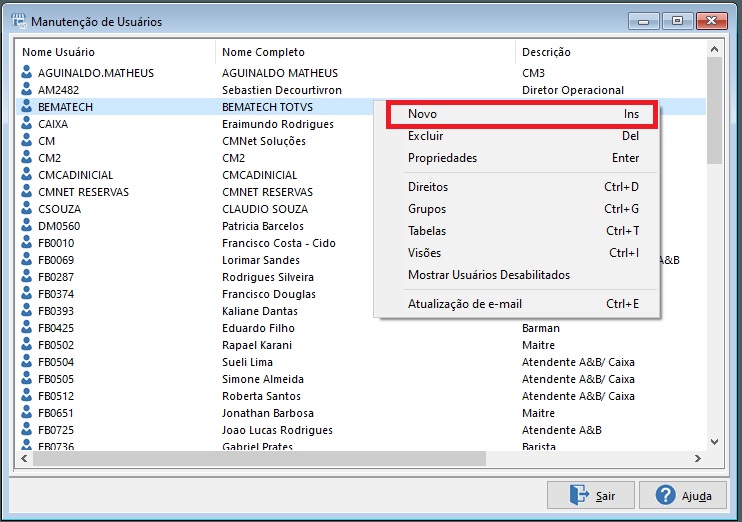The height and width of the screenshot is (522, 742).
Task: Select Francisco Costa - Cido
Action: [x=279, y=243]
